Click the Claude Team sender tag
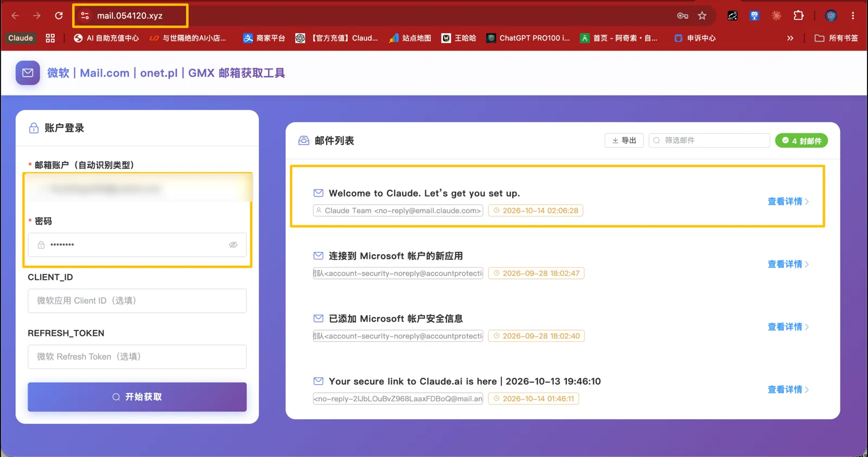Screen dimensions: 868x457 point(398,211)
